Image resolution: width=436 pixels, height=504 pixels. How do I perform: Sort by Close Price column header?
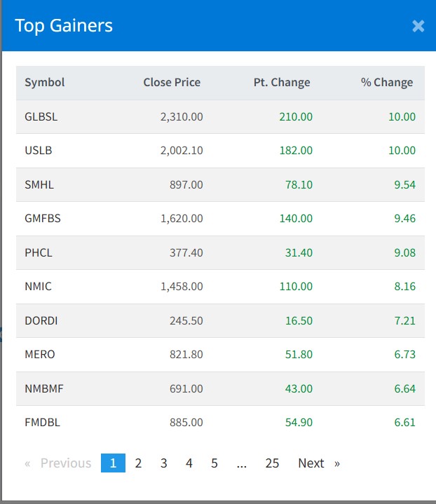172,83
